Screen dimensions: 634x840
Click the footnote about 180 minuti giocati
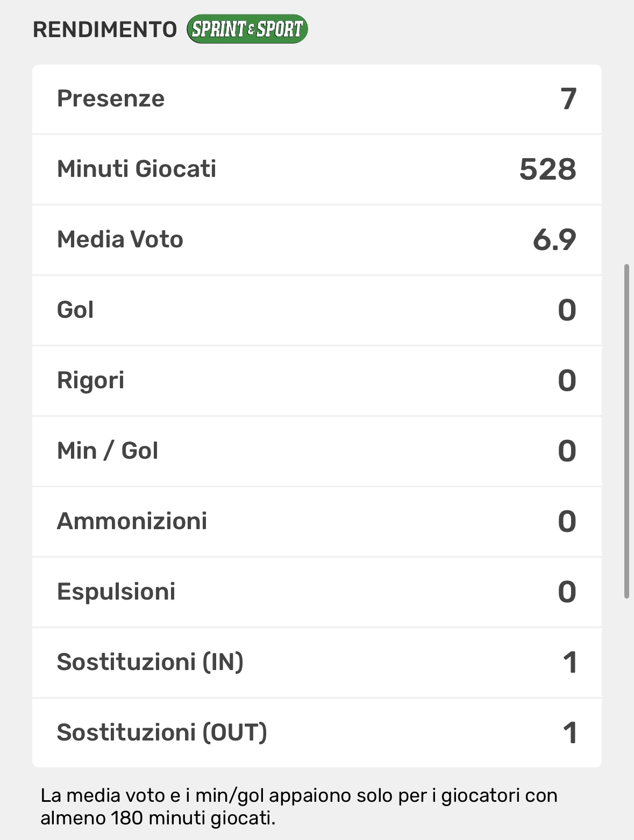coord(298,807)
